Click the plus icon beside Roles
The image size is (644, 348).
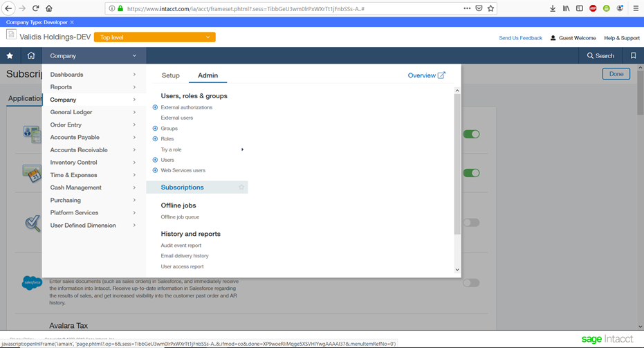tap(155, 139)
